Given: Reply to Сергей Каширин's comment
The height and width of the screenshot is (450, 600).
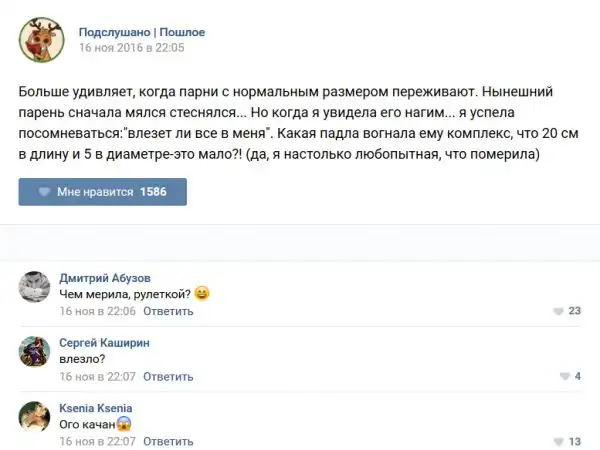Looking at the screenshot, I should pos(169,376).
